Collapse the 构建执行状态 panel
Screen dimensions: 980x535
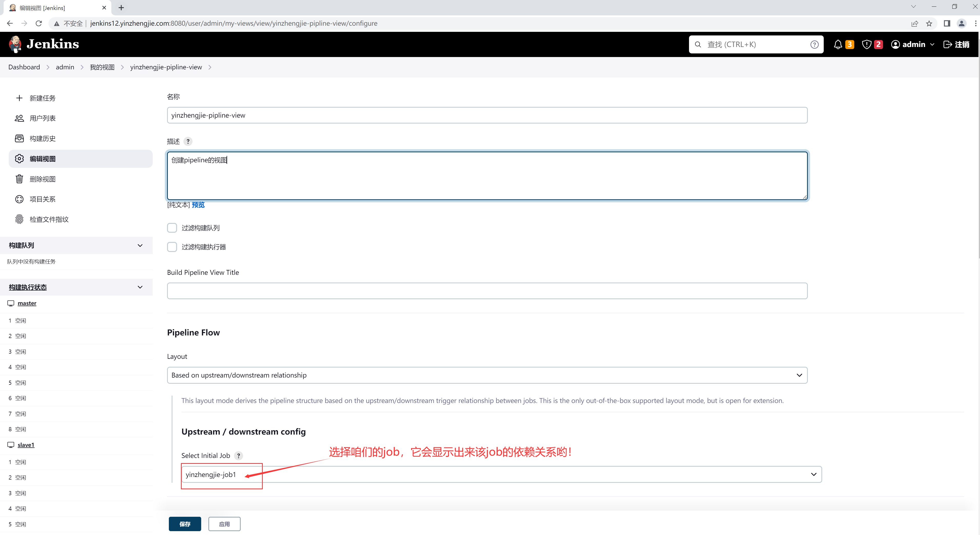pyautogui.click(x=140, y=287)
